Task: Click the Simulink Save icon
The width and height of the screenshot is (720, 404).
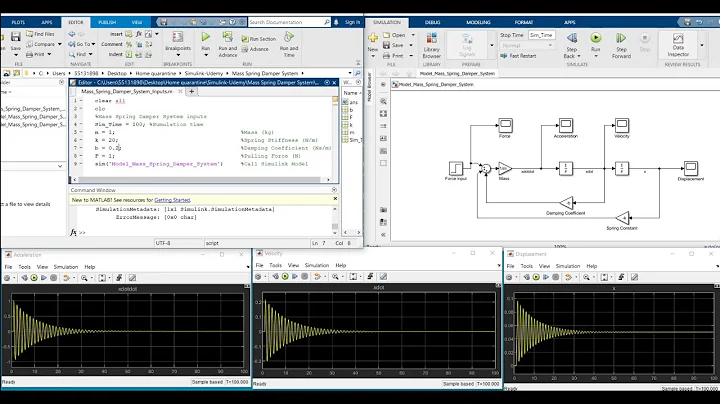Action: point(386,45)
